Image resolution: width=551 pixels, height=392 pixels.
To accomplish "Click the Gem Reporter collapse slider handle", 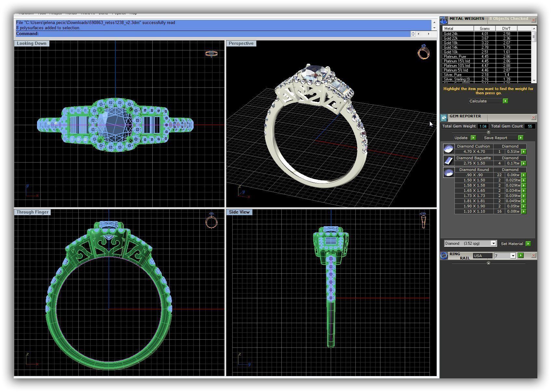I will click(x=488, y=132).
